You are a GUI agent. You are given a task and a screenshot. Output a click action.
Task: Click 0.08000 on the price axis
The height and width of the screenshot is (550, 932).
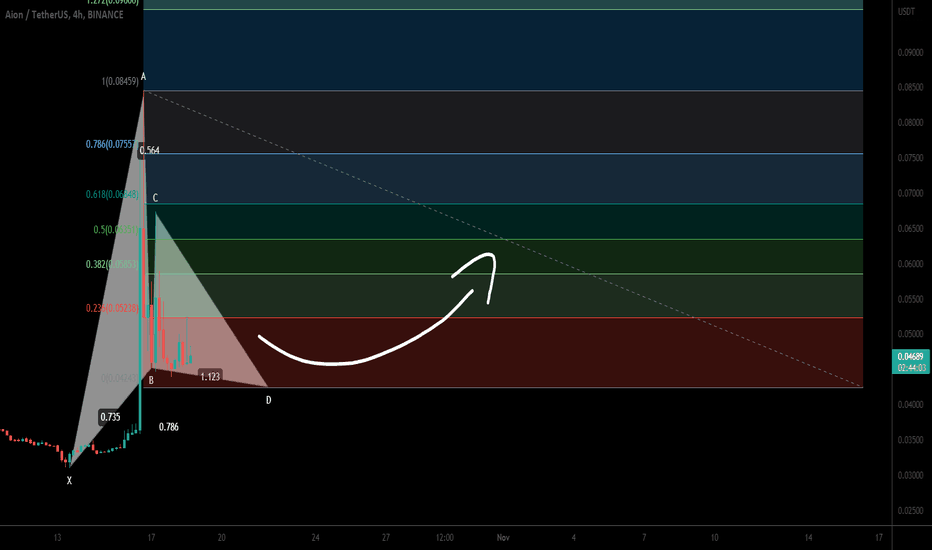point(911,122)
